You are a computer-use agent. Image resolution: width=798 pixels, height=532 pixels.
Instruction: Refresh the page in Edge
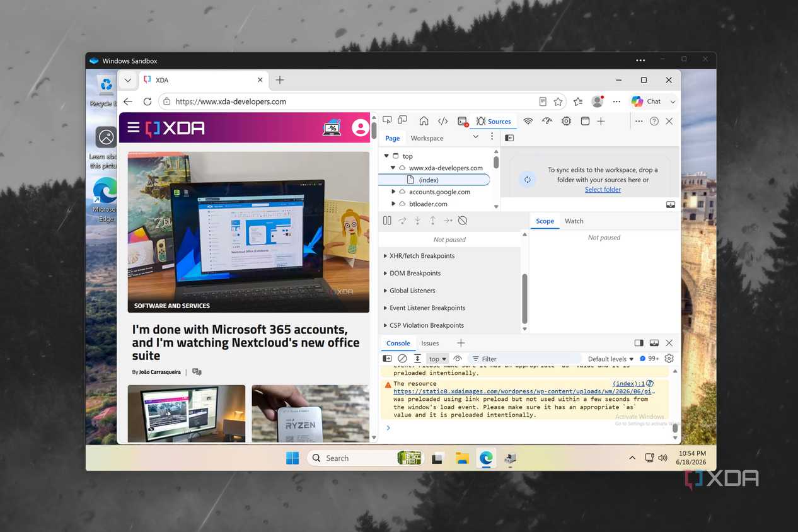[x=147, y=101]
